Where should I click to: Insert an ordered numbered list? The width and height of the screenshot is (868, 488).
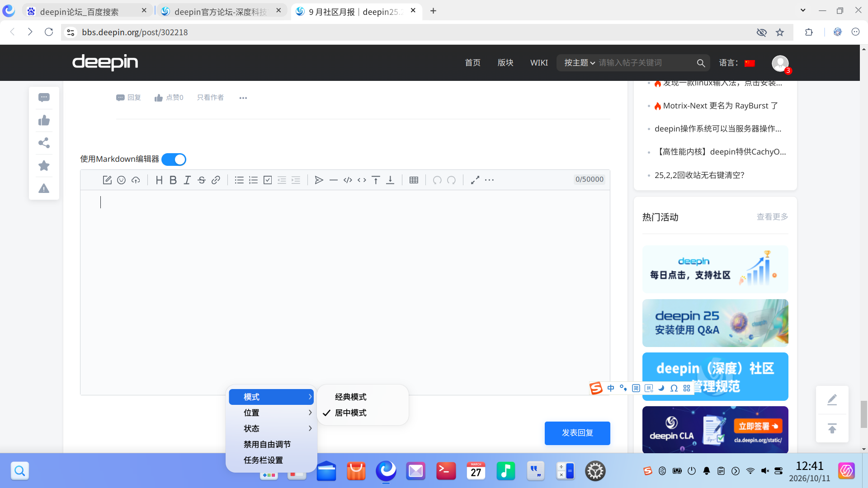point(253,180)
